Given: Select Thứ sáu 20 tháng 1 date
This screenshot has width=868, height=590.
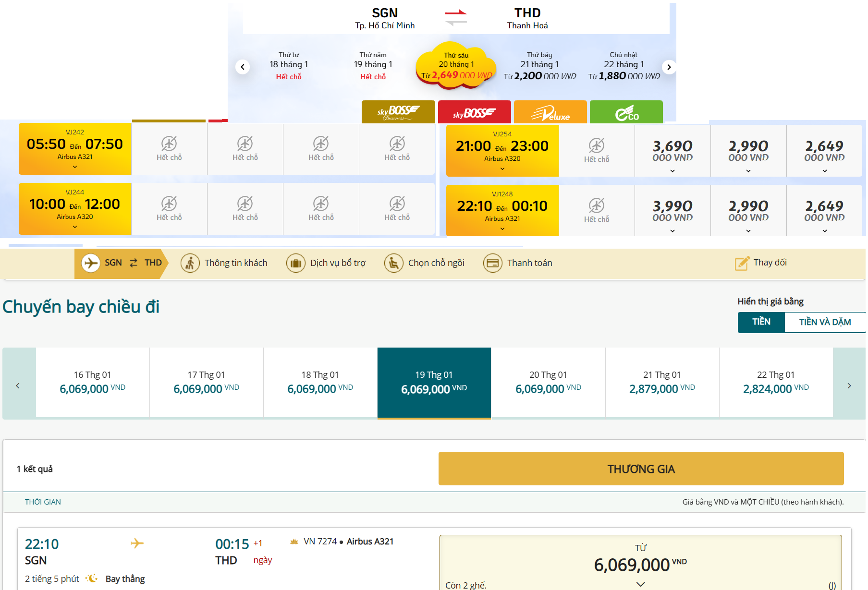Looking at the screenshot, I should [x=456, y=66].
